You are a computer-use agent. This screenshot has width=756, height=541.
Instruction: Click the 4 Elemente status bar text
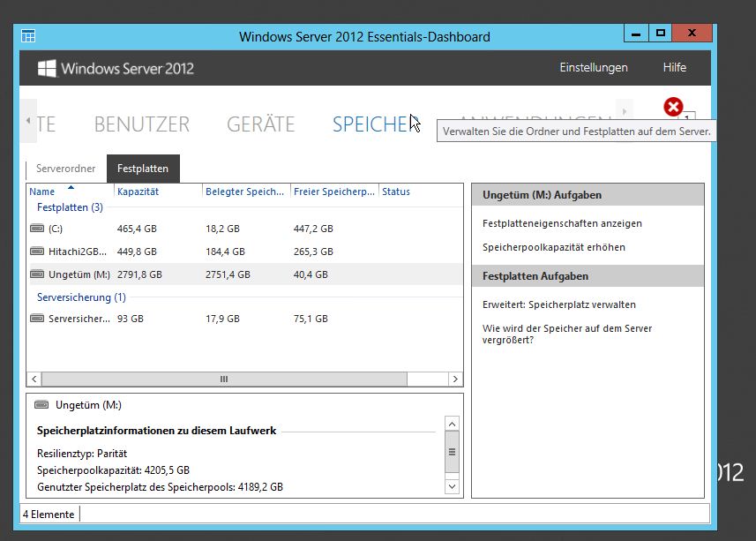49,515
